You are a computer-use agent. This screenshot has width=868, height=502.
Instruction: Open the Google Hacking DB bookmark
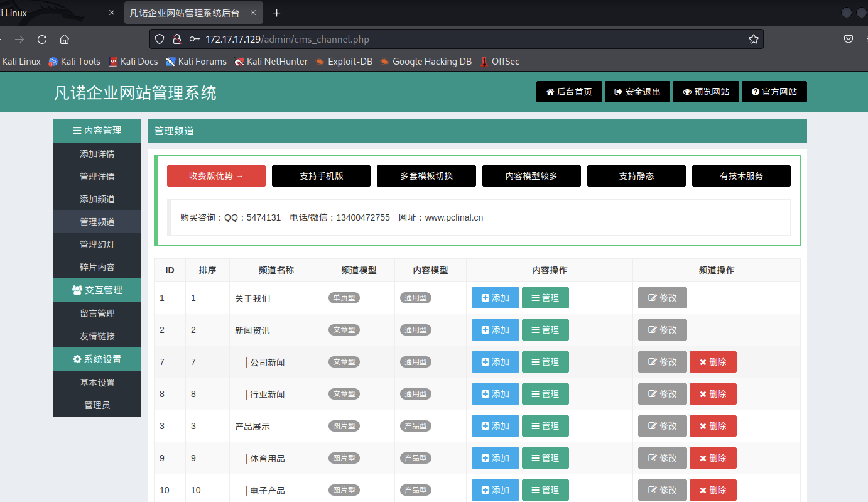426,61
